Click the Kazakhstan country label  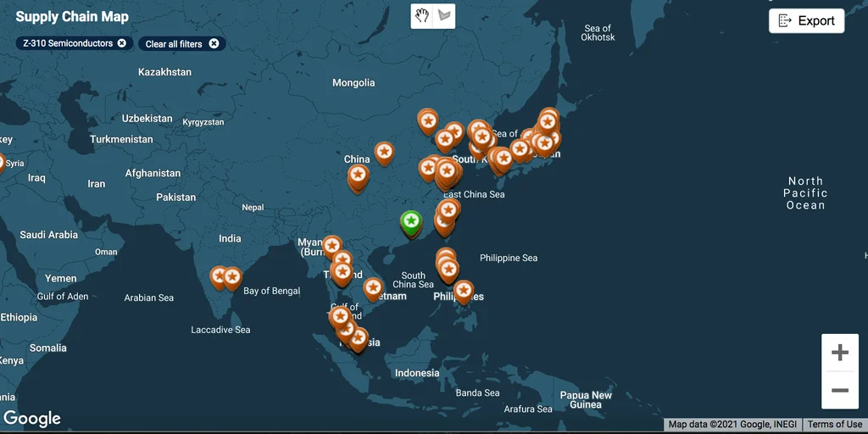pos(165,72)
